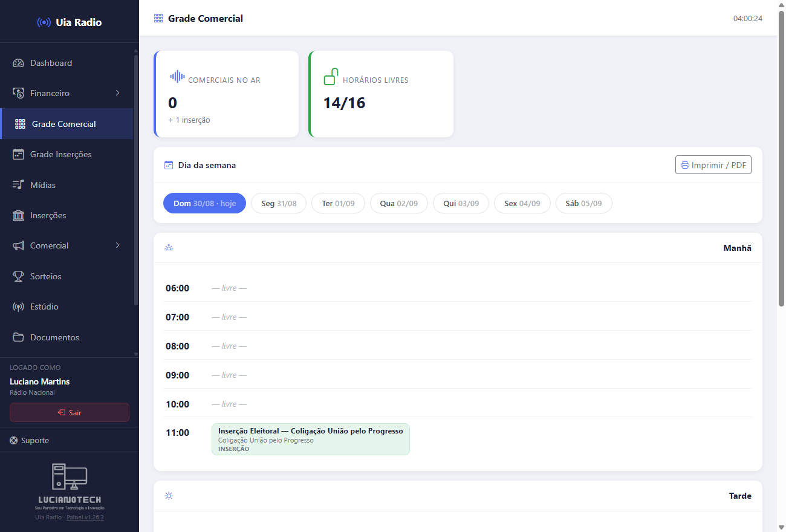
Task: Click the sunrise icon in Manhã section
Action: pos(169,248)
